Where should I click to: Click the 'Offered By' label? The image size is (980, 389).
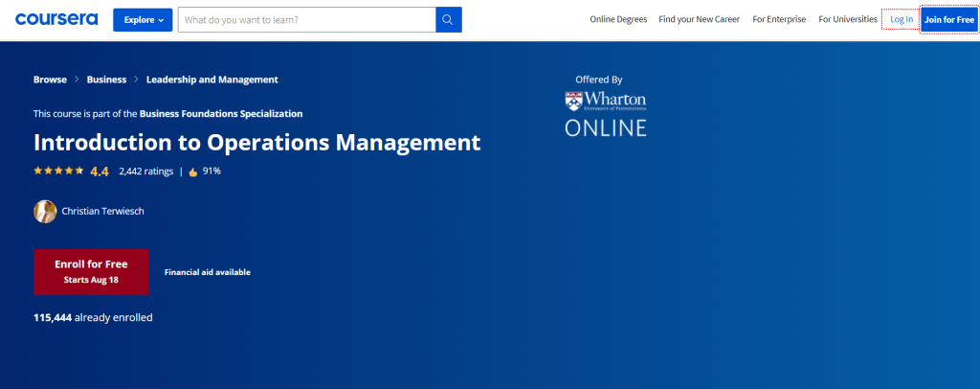[x=599, y=80]
